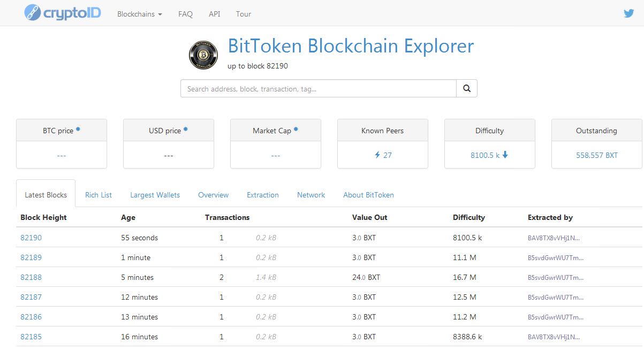644x350 pixels.
Task: Switch to the About BitToken tab
Action: (x=368, y=195)
